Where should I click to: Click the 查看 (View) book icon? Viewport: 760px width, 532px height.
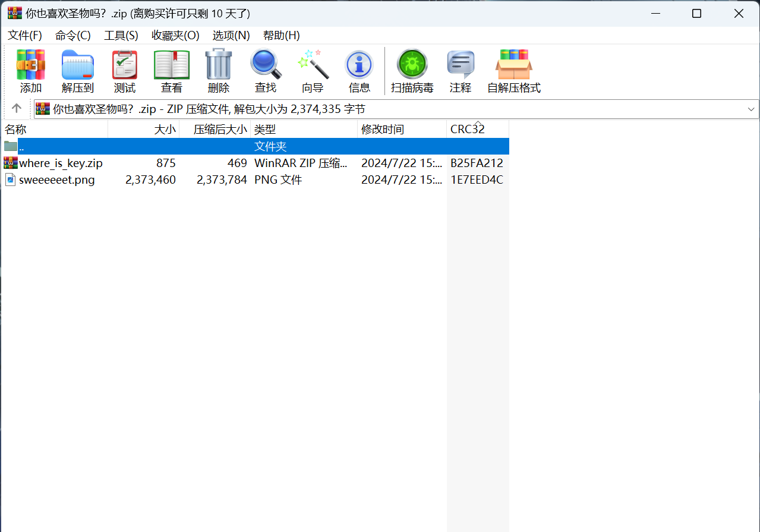172,65
